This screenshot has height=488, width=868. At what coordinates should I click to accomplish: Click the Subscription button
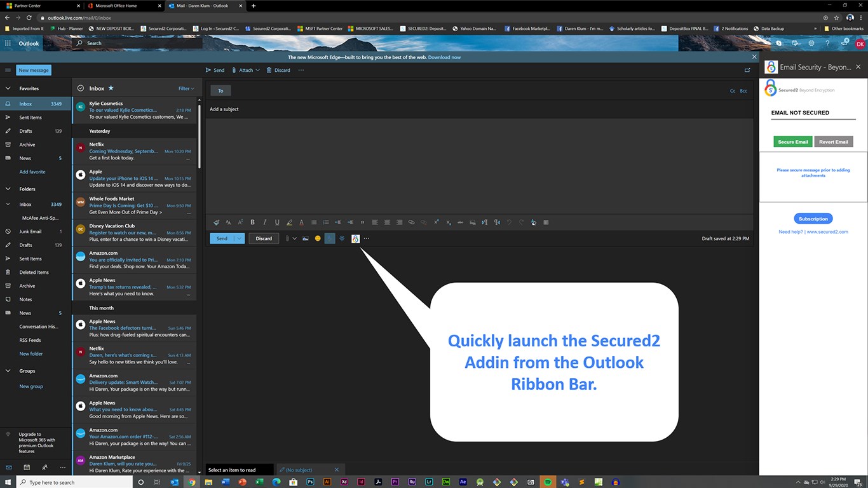pos(813,219)
